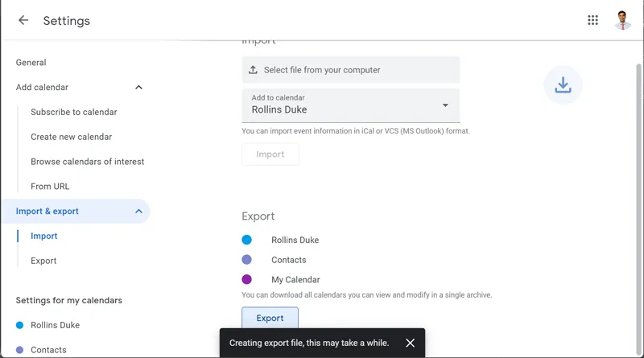Select Export in the sidebar

pos(43,261)
